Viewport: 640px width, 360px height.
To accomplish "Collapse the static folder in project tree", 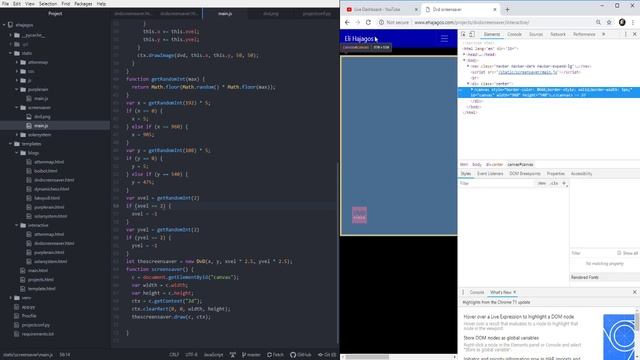I will coord(11,53).
